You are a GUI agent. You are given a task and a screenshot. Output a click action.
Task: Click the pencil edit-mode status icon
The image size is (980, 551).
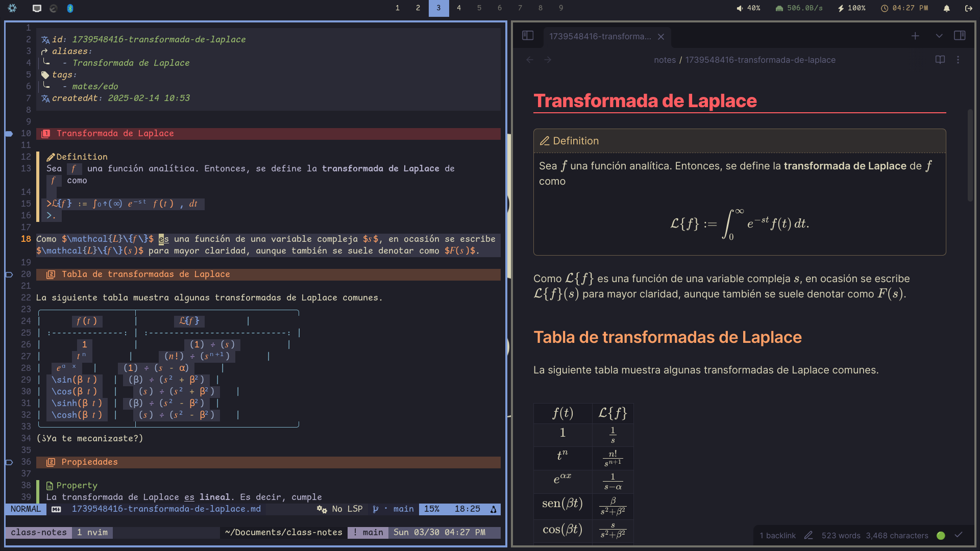[808, 535]
